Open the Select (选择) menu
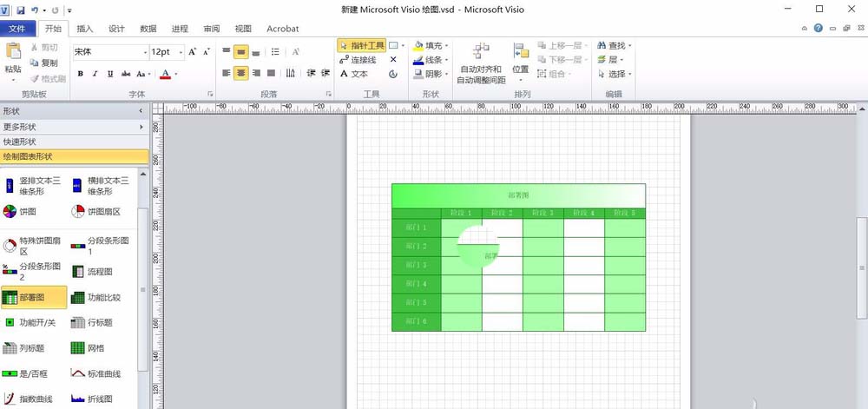868x409 pixels. tap(615, 74)
